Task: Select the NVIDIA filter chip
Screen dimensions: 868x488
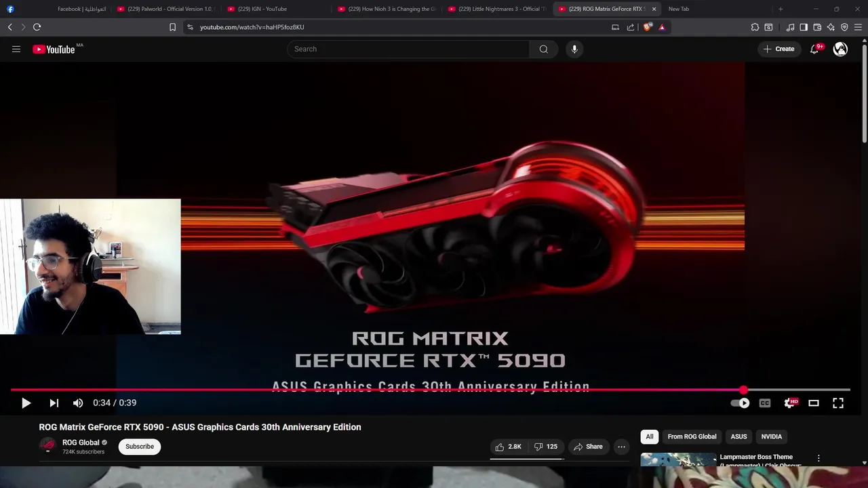Action: 772,436
